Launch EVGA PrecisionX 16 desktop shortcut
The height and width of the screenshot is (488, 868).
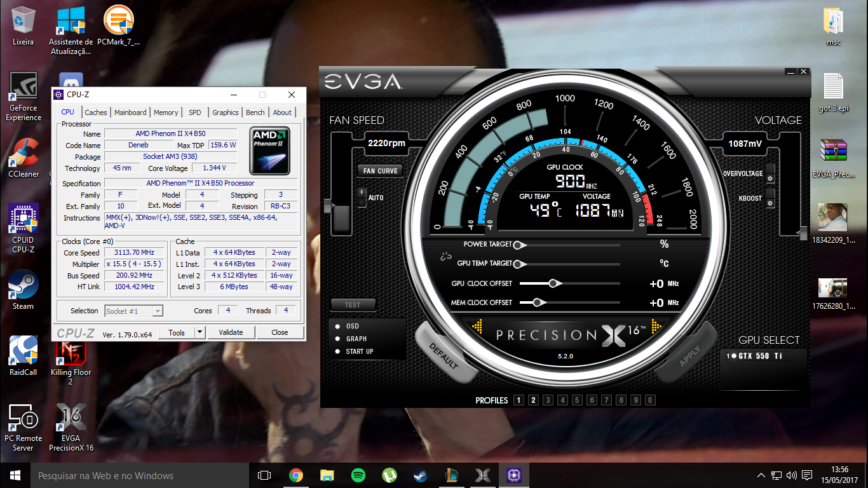click(71, 427)
